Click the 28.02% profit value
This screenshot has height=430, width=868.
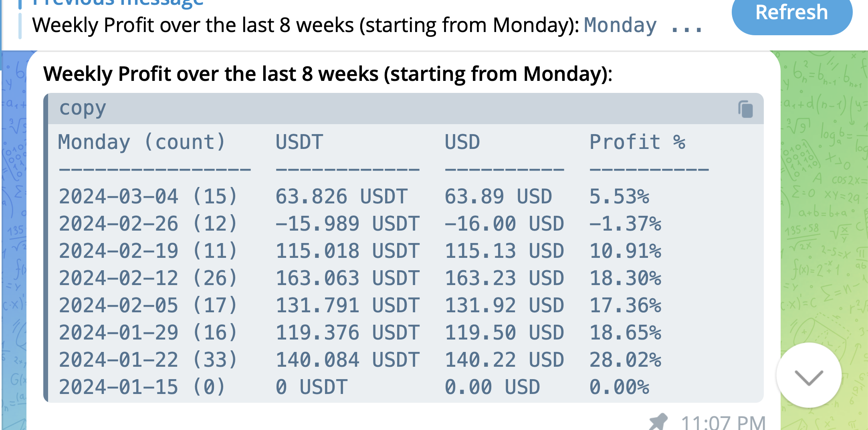coord(625,360)
